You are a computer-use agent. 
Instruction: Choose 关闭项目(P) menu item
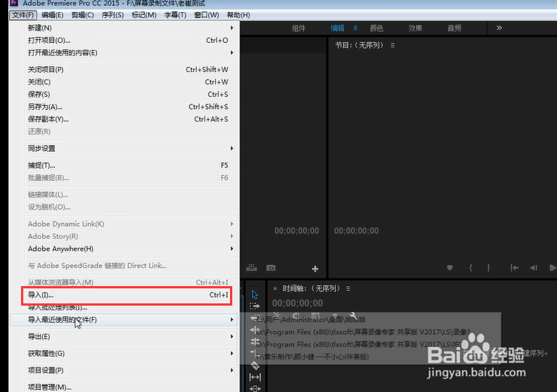click(128, 70)
